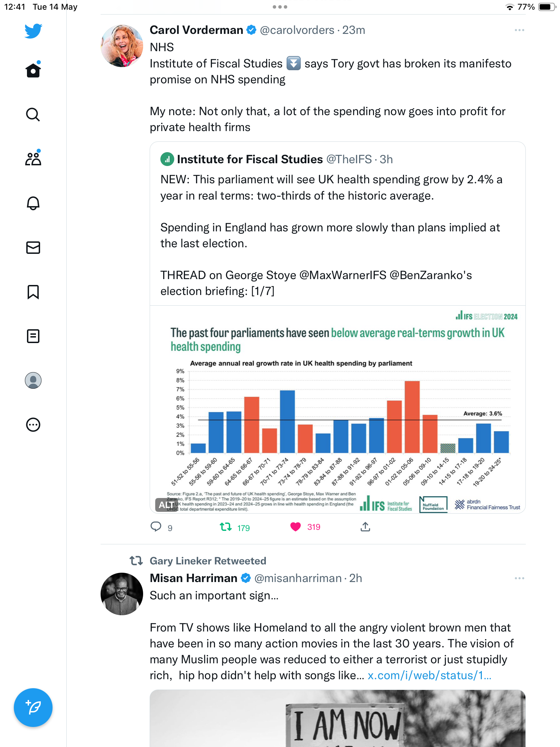Image resolution: width=560 pixels, height=747 pixels.
Task: Open Carol Vorderman's profile picture
Action: click(122, 46)
